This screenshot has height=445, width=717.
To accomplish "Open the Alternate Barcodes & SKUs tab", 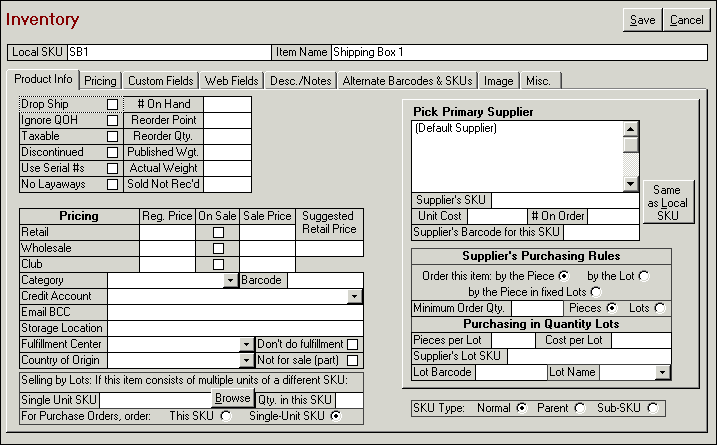I will (407, 81).
